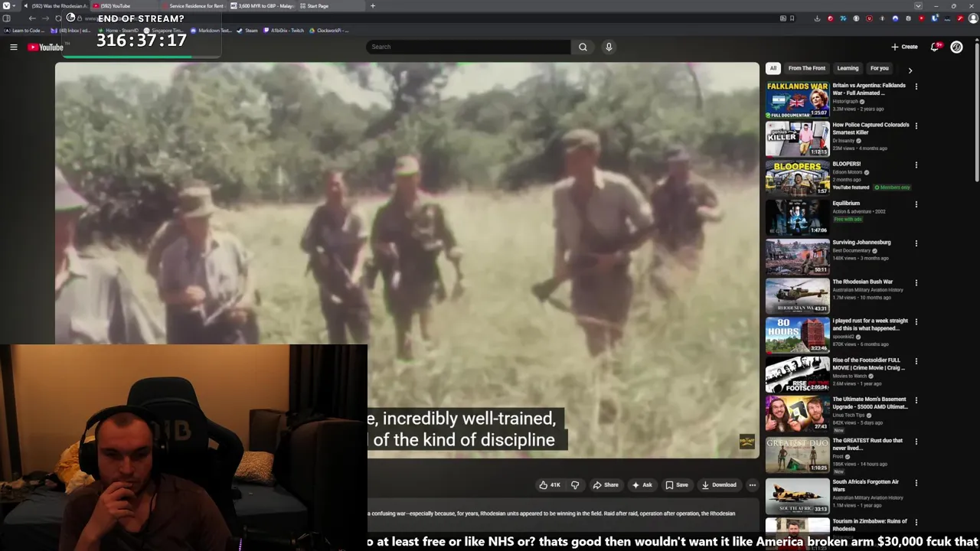The height and width of the screenshot is (551, 980).
Task: Show more filter chips with right arrow
Action: [910, 70]
